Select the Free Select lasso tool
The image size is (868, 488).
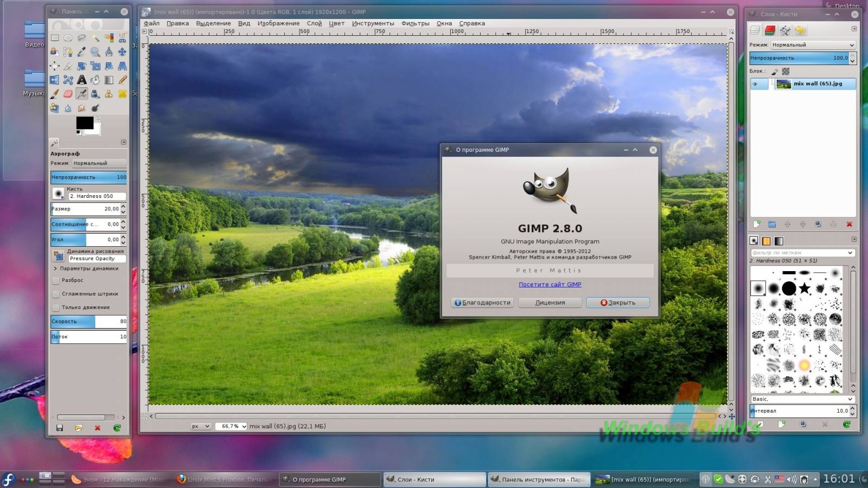click(81, 38)
